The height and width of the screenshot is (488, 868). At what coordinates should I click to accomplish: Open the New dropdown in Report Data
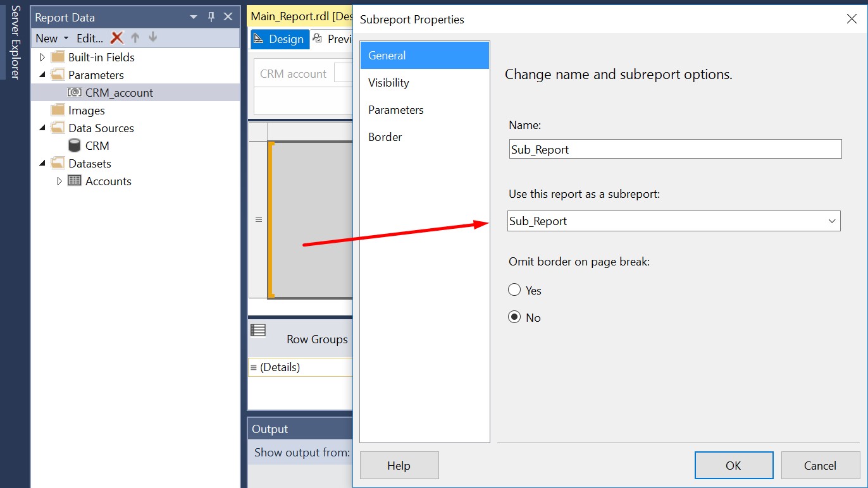click(x=52, y=39)
